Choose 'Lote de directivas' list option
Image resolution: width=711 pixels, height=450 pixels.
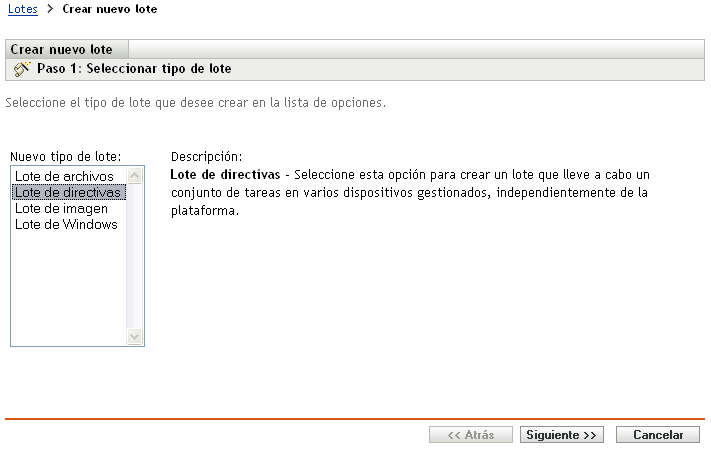67,192
